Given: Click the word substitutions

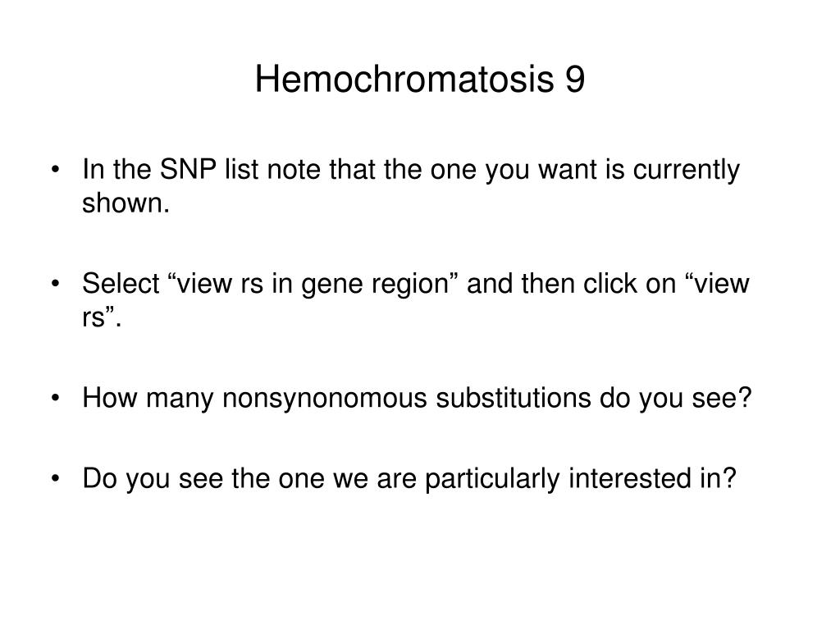Looking at the screenshot, I should 514,398.
